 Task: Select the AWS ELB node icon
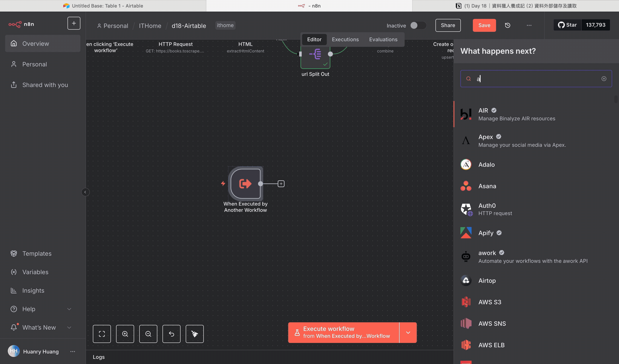(466, 345)
